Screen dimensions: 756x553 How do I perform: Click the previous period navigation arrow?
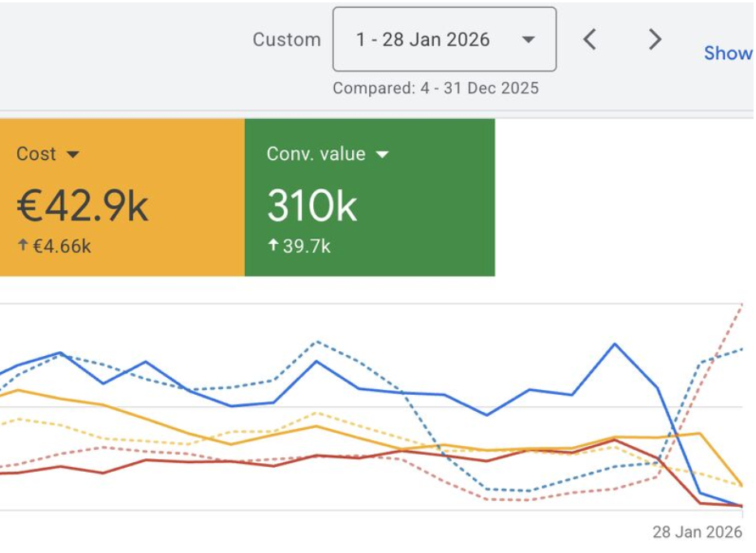[x=591, y=39]
